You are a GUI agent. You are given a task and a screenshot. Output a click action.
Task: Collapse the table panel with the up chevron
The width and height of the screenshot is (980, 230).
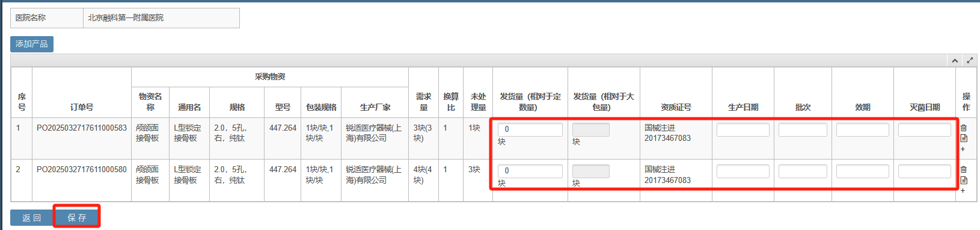(955, 60)
